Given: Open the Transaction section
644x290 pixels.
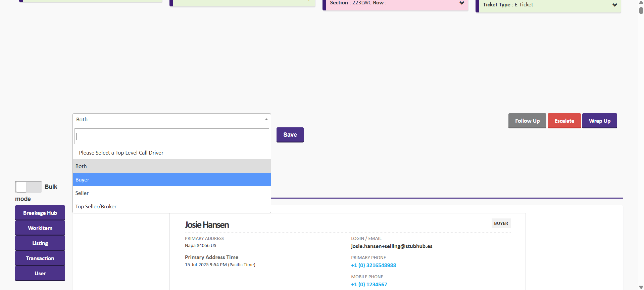Looking at the screenshot, I should click(x=40, y=258).
